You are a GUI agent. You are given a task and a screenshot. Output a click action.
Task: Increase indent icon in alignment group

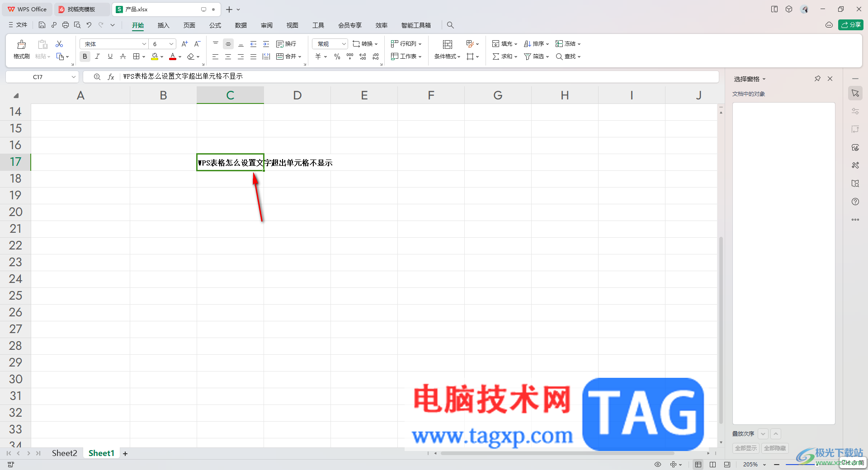coord(266,44)
